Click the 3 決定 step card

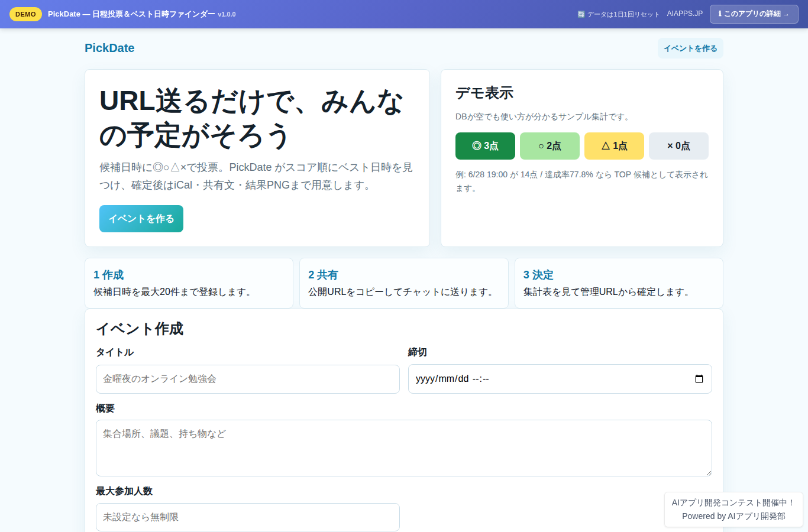point(619,283)
